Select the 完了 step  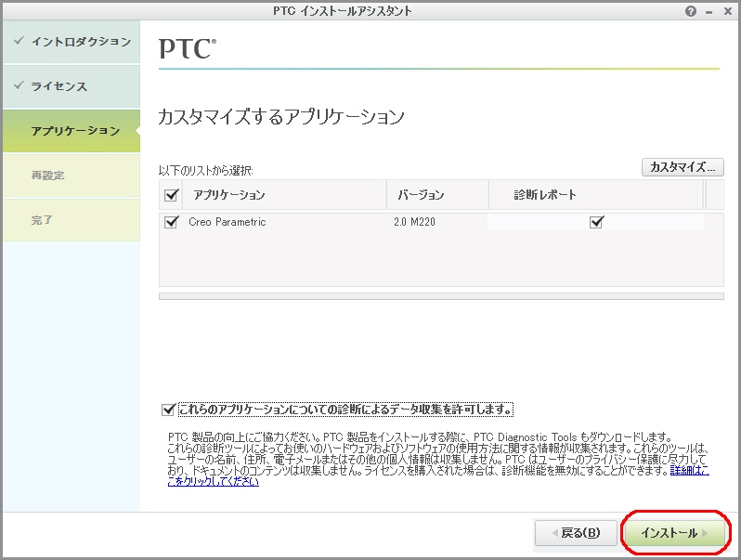[71, 220]
